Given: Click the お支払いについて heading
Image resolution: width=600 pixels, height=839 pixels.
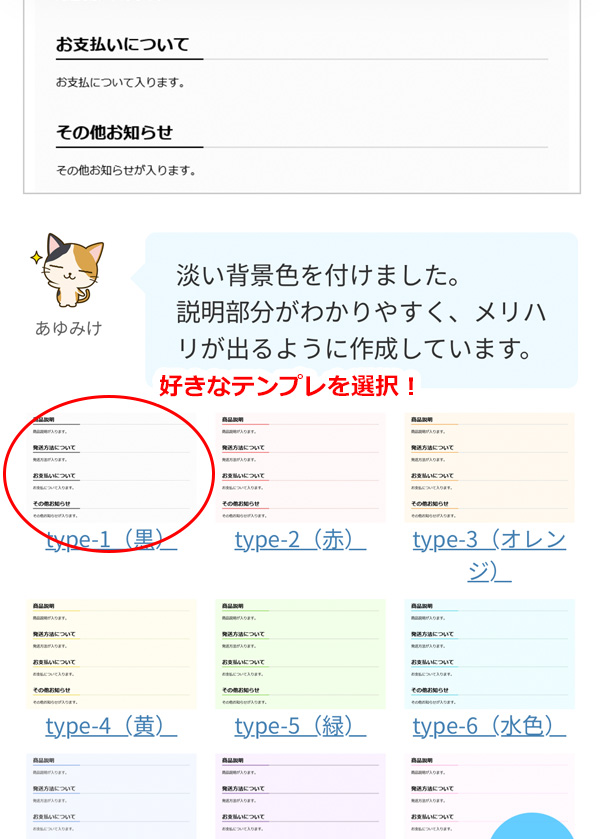Looking at the screenshot, I should tap(123, 44).
